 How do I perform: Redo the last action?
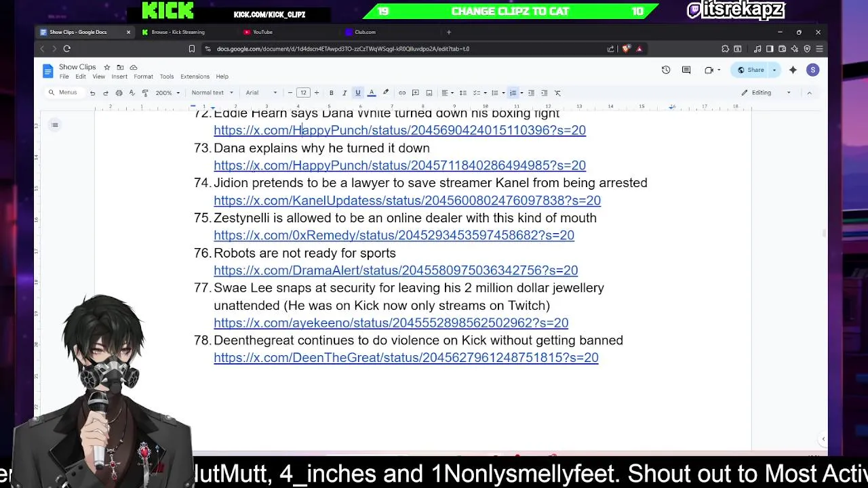[x=105, y=93]
